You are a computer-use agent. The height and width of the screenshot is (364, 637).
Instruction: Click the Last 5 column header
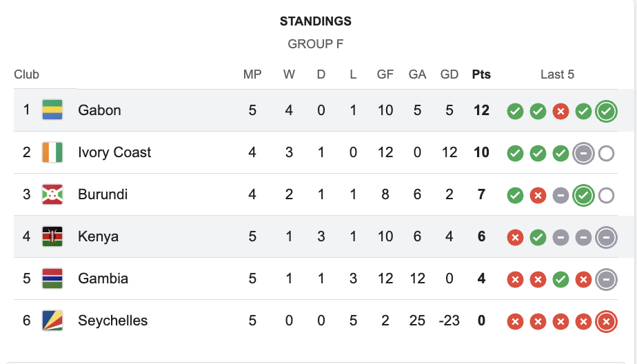(x=557, y=74)
